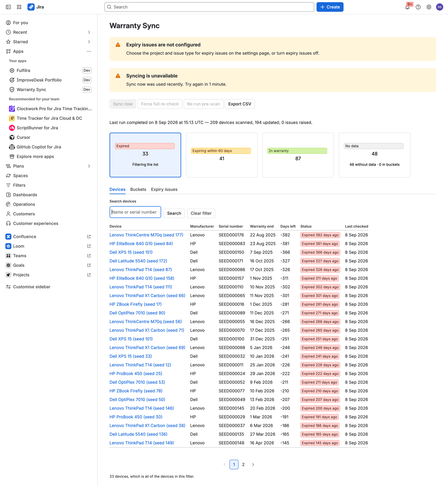Viewport: 448px width, 486px height.
Task: Click the Warranty Sync shield icon in sidebar
Action: coord(12,89)
